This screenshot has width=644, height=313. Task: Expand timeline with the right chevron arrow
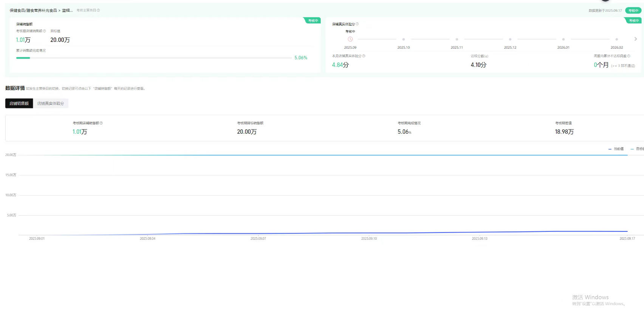click(636, 39)
